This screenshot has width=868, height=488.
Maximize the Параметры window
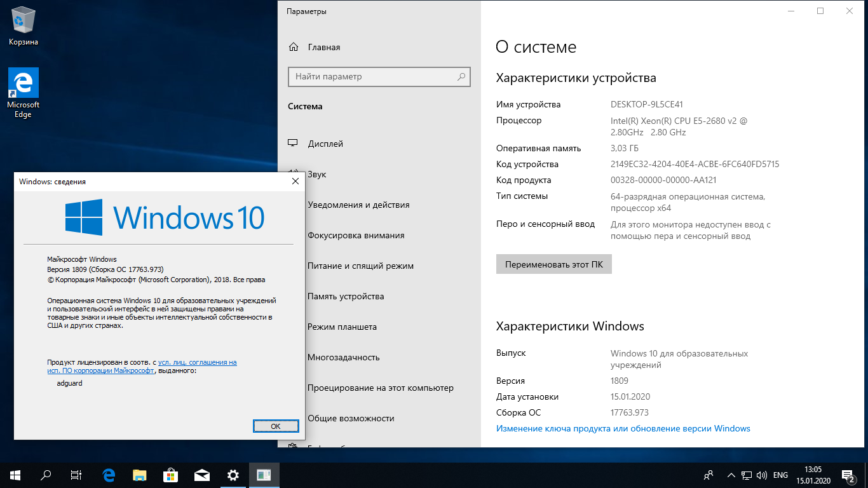point(820,11)
